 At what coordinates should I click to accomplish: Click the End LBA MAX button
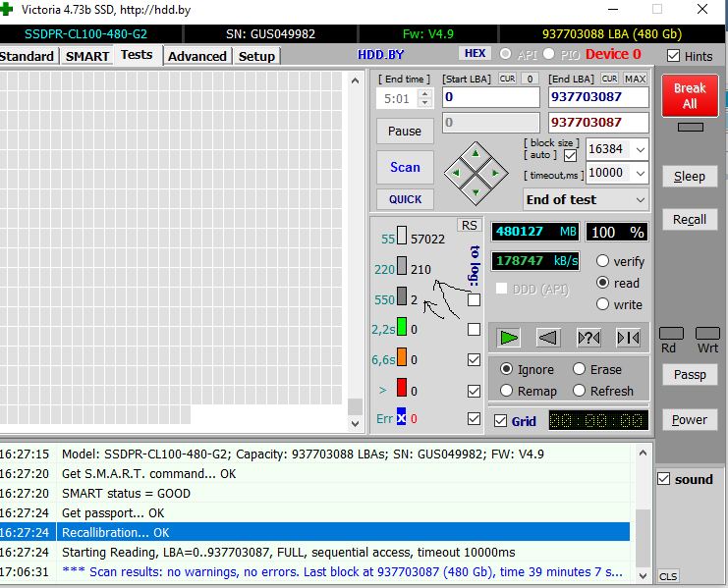pyautogui.click(x=635, y=79)
